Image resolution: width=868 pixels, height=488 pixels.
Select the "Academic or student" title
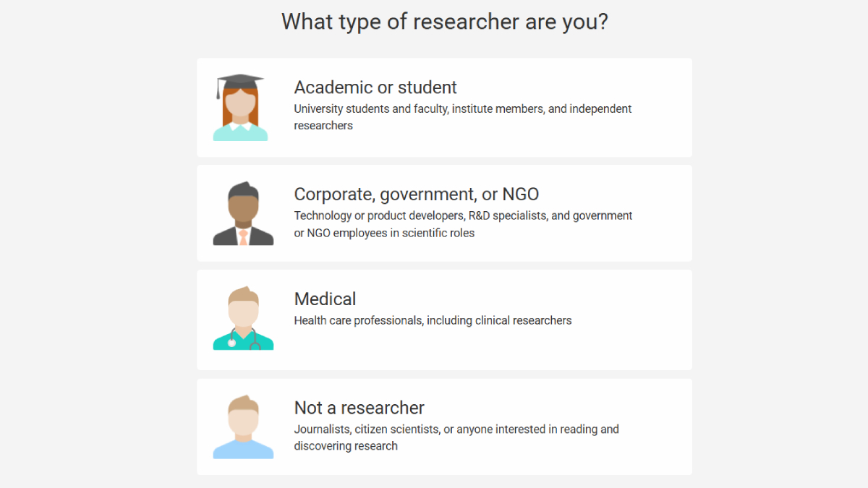tap(375, 87)
